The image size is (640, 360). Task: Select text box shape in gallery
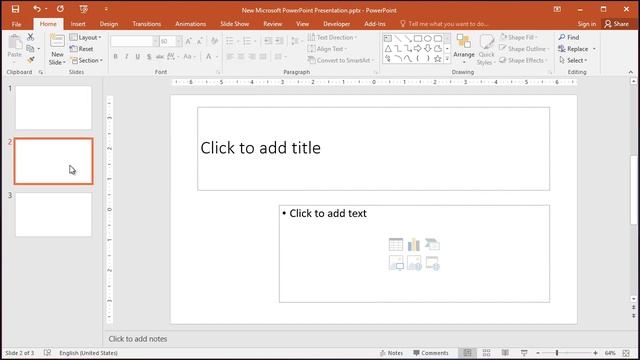tap(388, 38)
